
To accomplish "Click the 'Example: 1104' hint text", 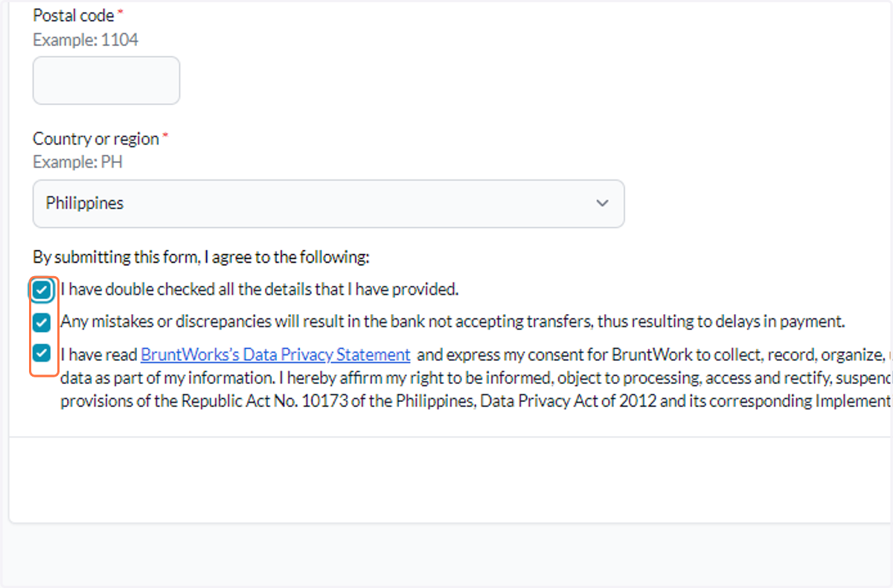I will tap(86, 39).
